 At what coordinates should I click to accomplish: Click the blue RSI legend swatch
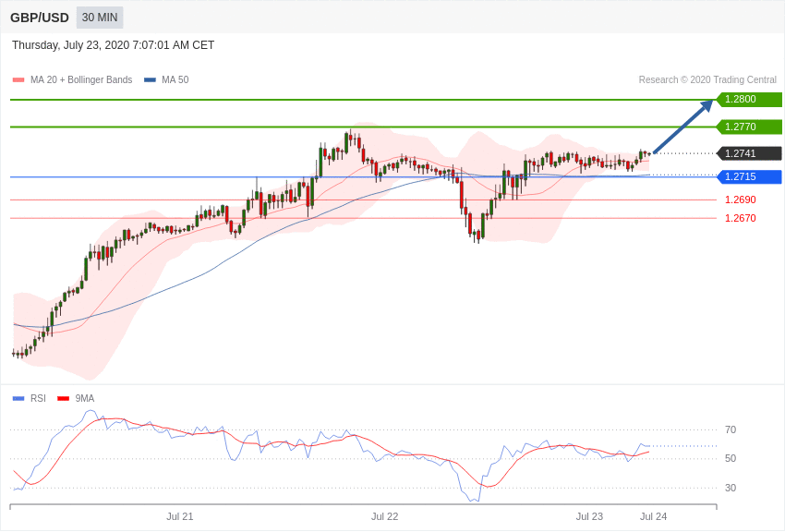tap(18, 398)
